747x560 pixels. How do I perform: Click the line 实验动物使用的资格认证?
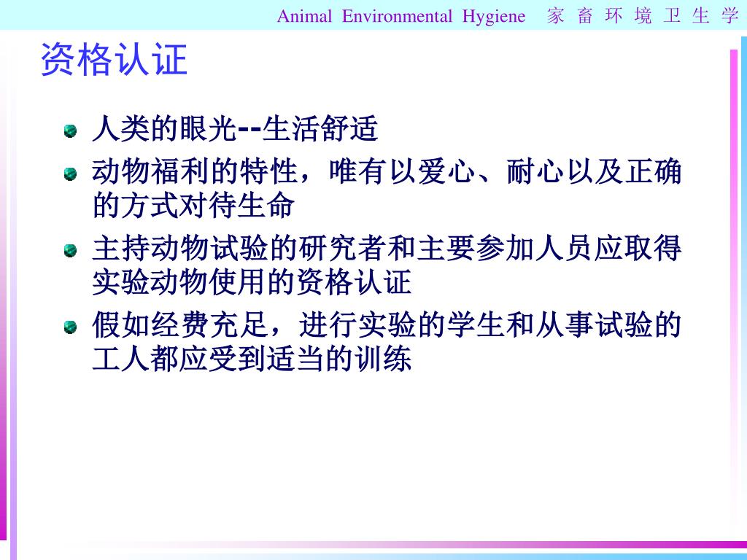[252, 282]
